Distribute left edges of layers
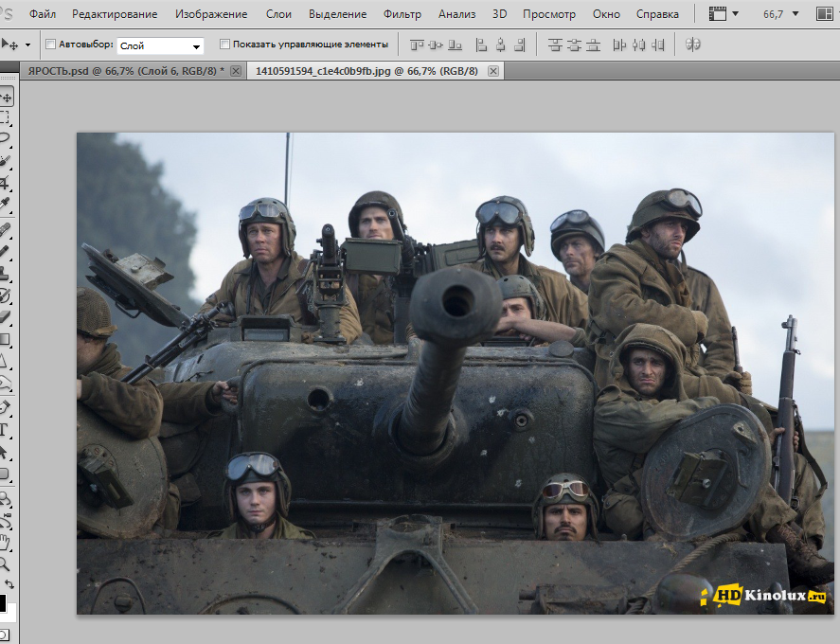The width and height of the screenshot is (840, 644). [619, 45]
